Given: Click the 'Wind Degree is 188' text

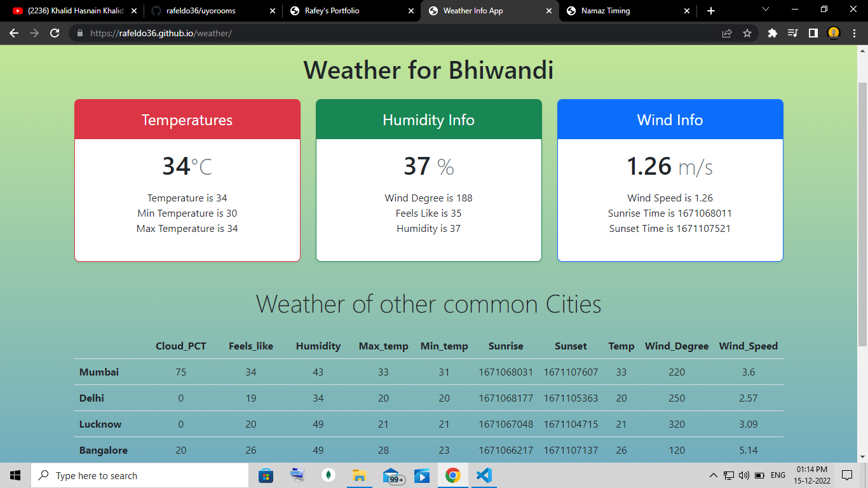Looking at the screenshot, I should click(429, 198).
